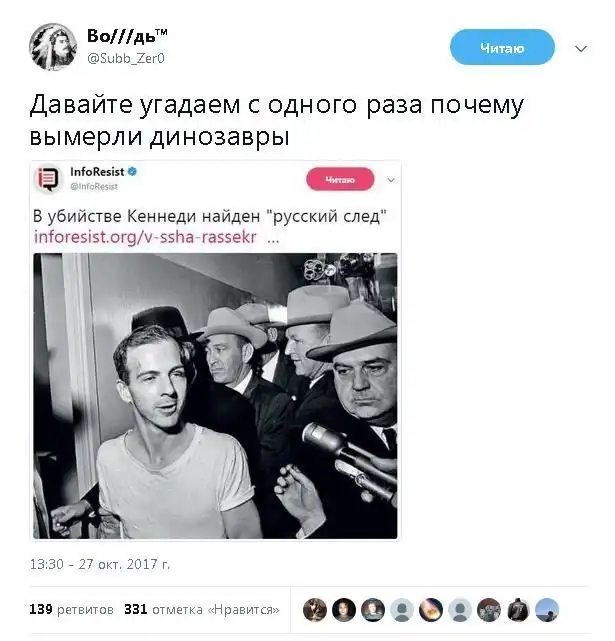Expand the tweet options chevron at top right
Image resolution: width=615 pixels, height=641 pixels.
pyautogui.click(x=581, y=49)
